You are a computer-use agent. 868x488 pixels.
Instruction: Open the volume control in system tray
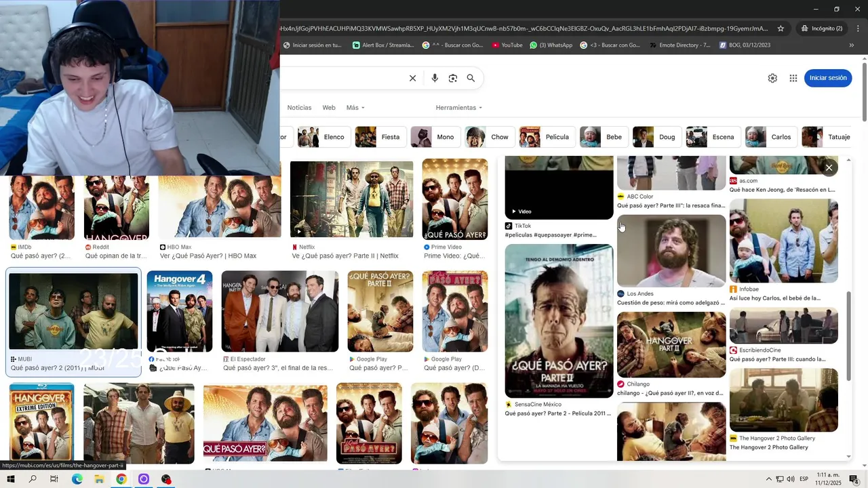(x=791, y=479)
